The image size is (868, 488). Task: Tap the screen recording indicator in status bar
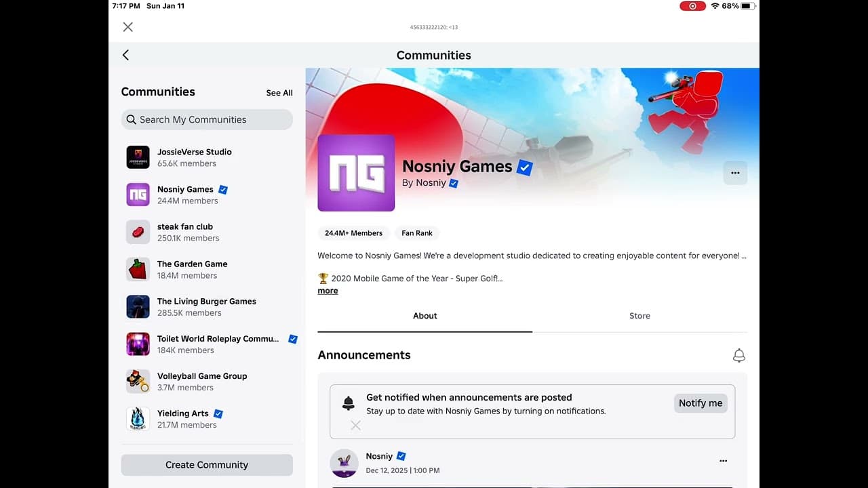(x=692, y=6)
